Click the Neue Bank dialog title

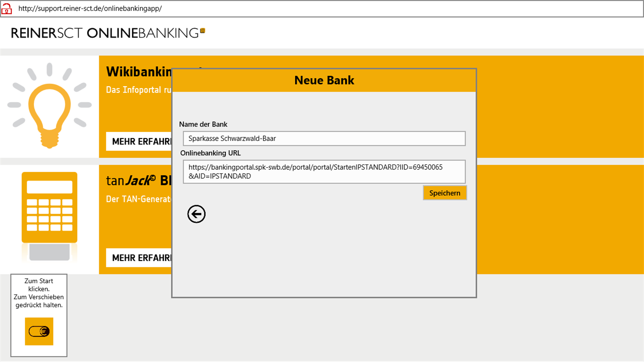324,80
